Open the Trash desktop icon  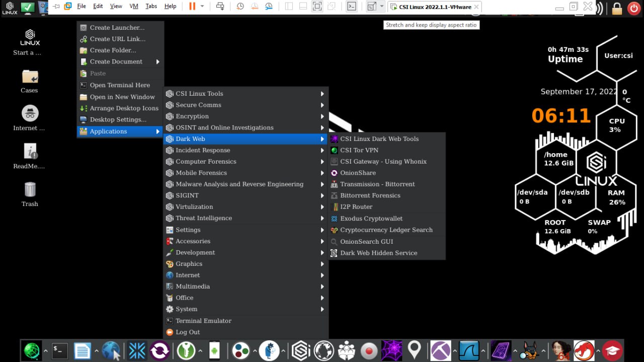coord(30,194)
